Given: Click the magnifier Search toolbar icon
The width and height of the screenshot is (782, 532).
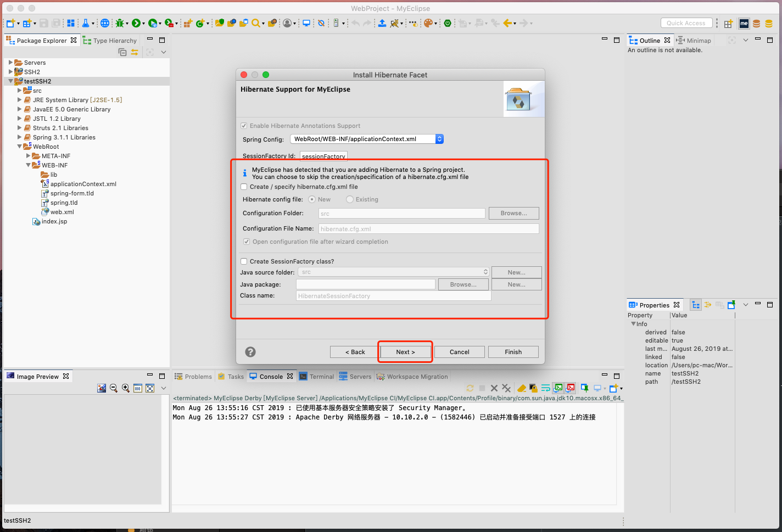Looking at the screenshot, I should (x=256, y=23).
